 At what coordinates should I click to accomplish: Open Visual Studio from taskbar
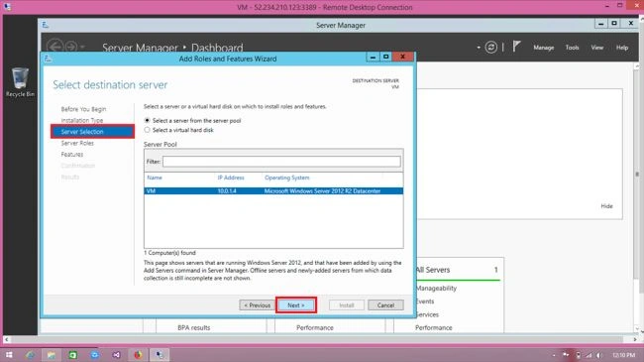[x=117, y=355]
